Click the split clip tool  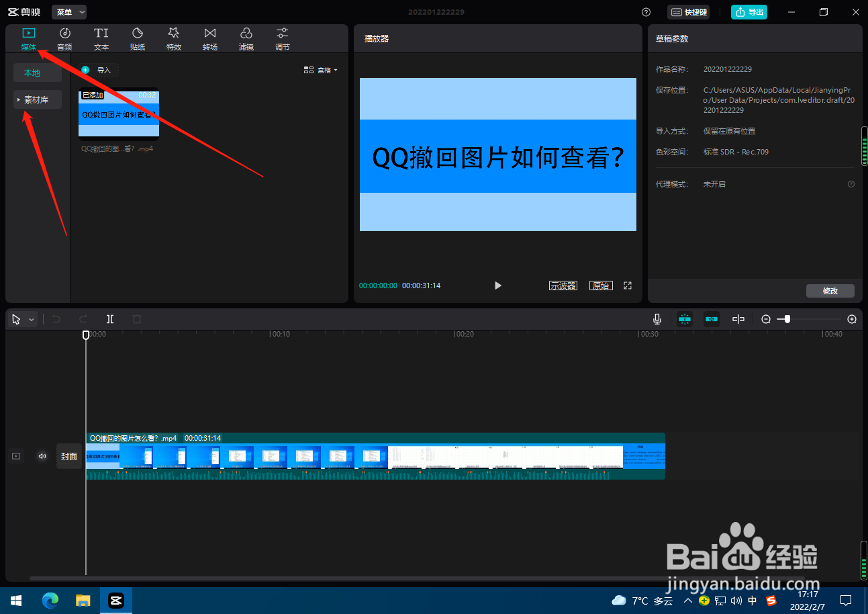[x=110, y=320]
